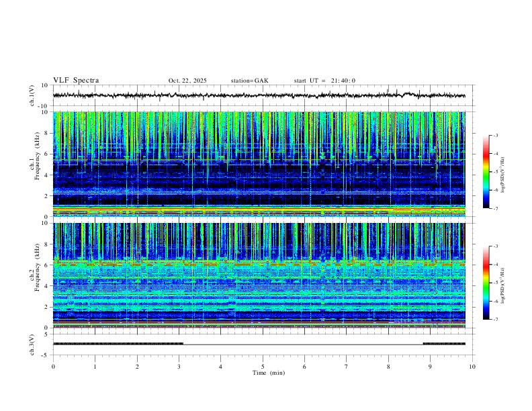Viewport: 532px width, 411px height.
Task: Click the "-4" tick on the lower color bar
Action: click(496, 265)
